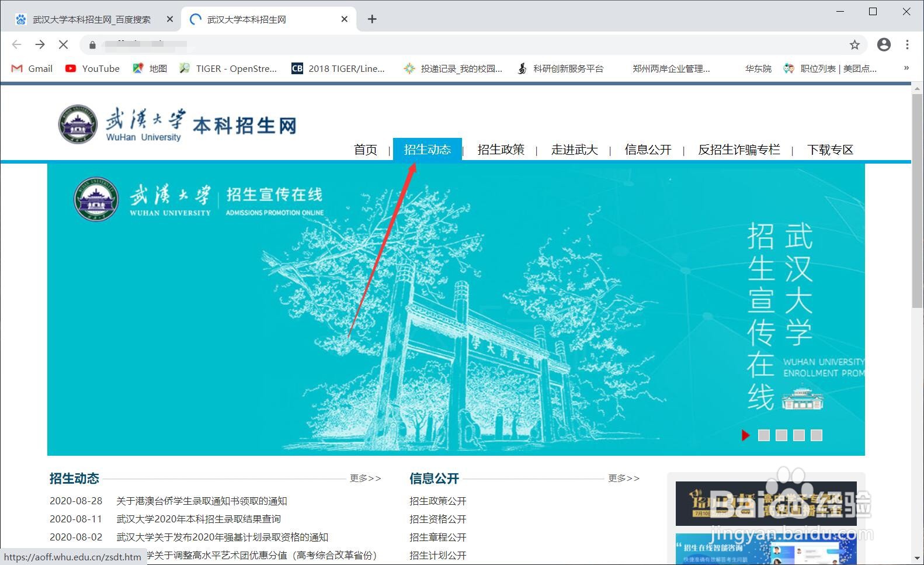Select the red active slide indicator
This screenshot has height=565, width=924.
(746, 435)
